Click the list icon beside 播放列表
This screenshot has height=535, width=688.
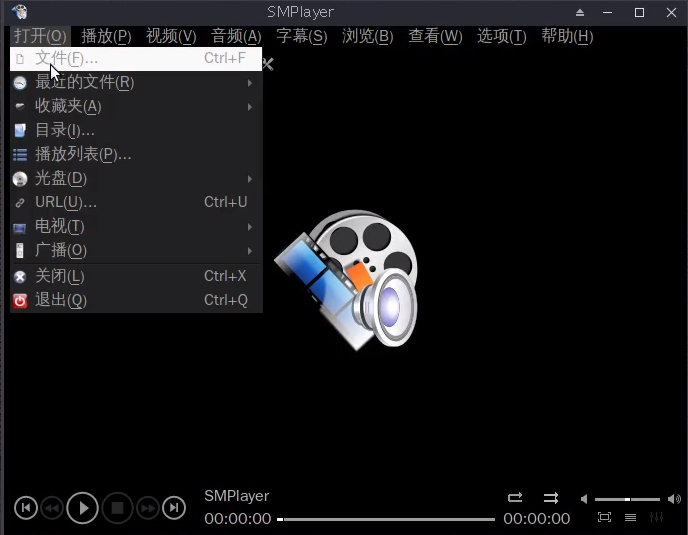click(x=20, y=155)
